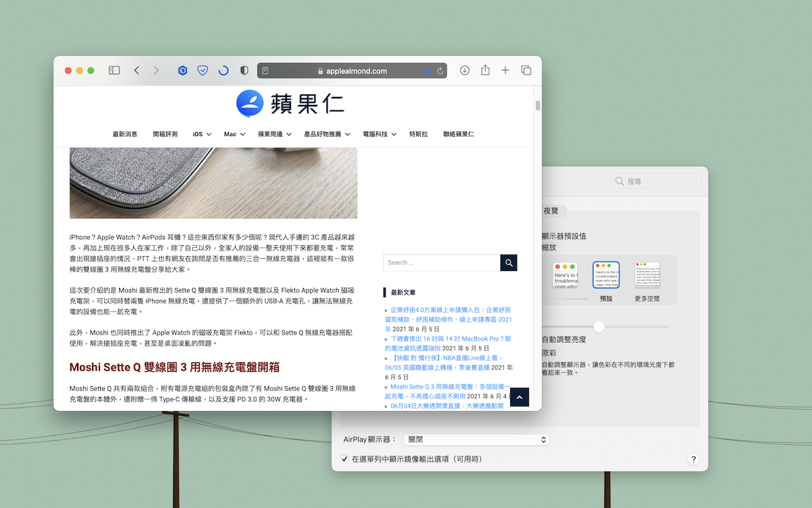Mute tab audio via speaker icon
The height and width of the screenshot is (508, 812).
click(427, 70)
